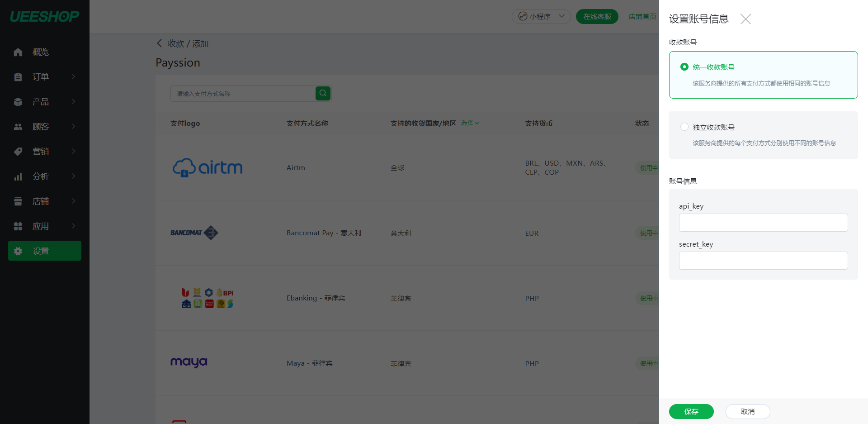Click the 分析 bar chart icon

pos(18,176)
